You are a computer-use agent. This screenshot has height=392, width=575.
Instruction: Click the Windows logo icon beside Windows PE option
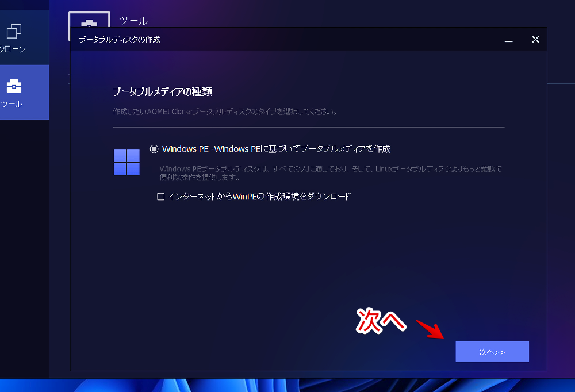click(x=126, y=162)
